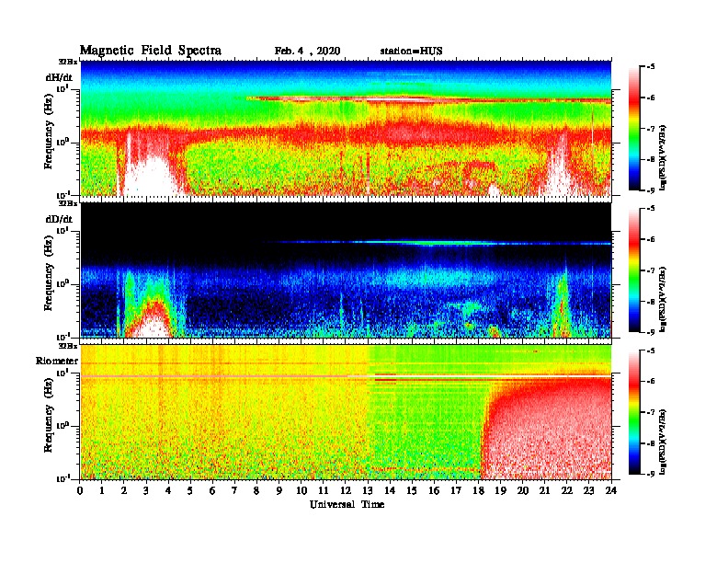Click hour label "13" on the time axis
Screen dimensions: 728x563
point(368,491)
